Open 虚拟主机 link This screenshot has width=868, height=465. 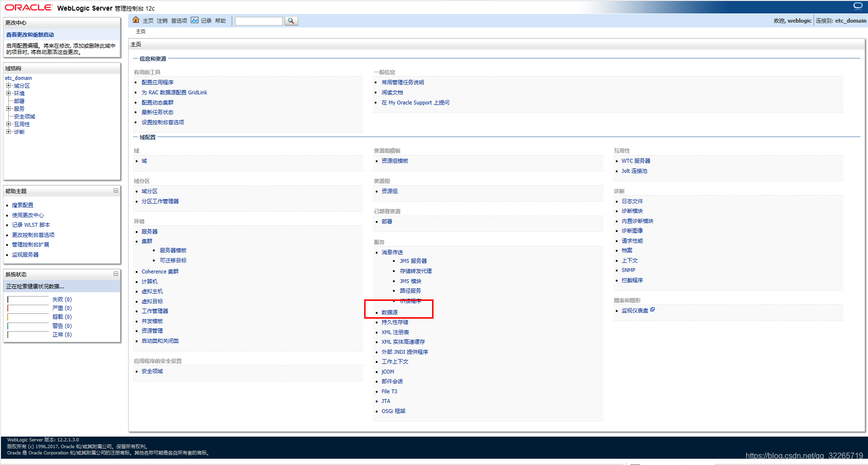pos(152,291)
